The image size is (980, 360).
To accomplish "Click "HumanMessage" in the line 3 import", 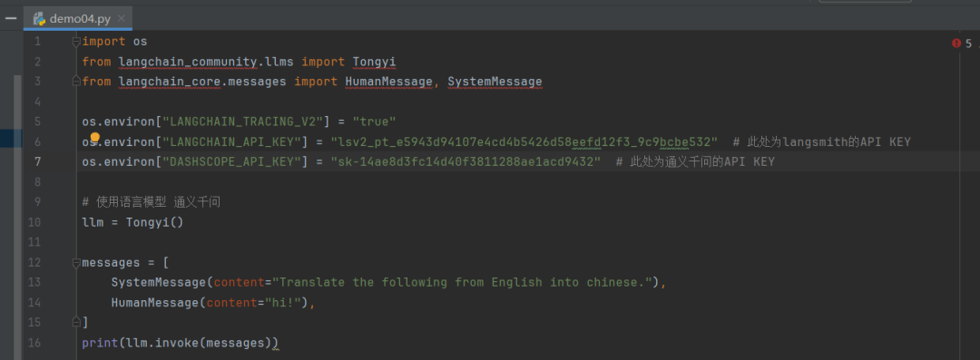I will point(388,82).
